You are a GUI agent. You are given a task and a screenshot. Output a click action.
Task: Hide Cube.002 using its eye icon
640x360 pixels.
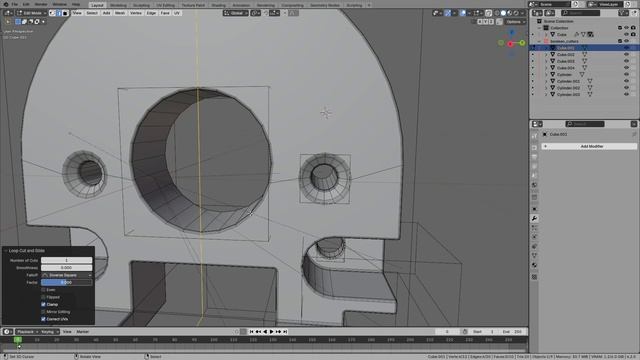626,54
